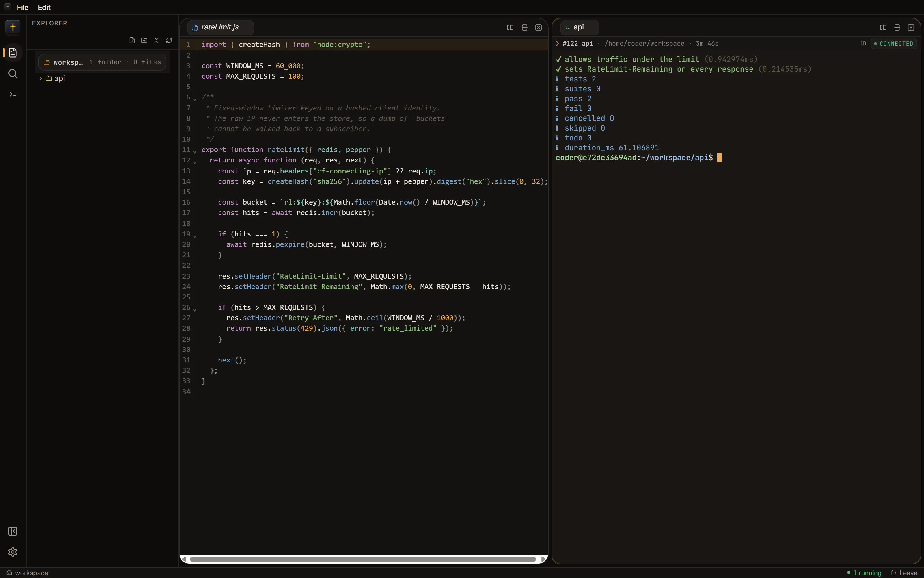Click 'pexpire' call on line 20
This screenshot has height=578, width=924.
(290, 244)
